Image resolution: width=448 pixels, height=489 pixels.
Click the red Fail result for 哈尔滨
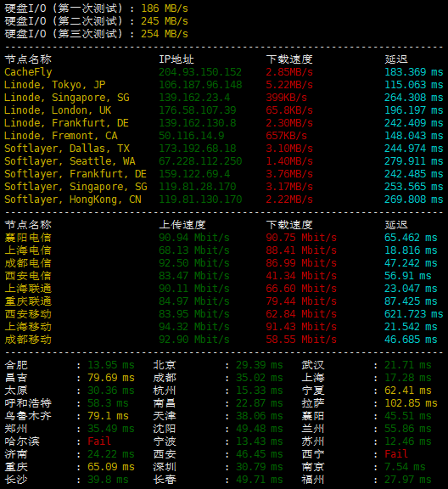coord(99,441)
